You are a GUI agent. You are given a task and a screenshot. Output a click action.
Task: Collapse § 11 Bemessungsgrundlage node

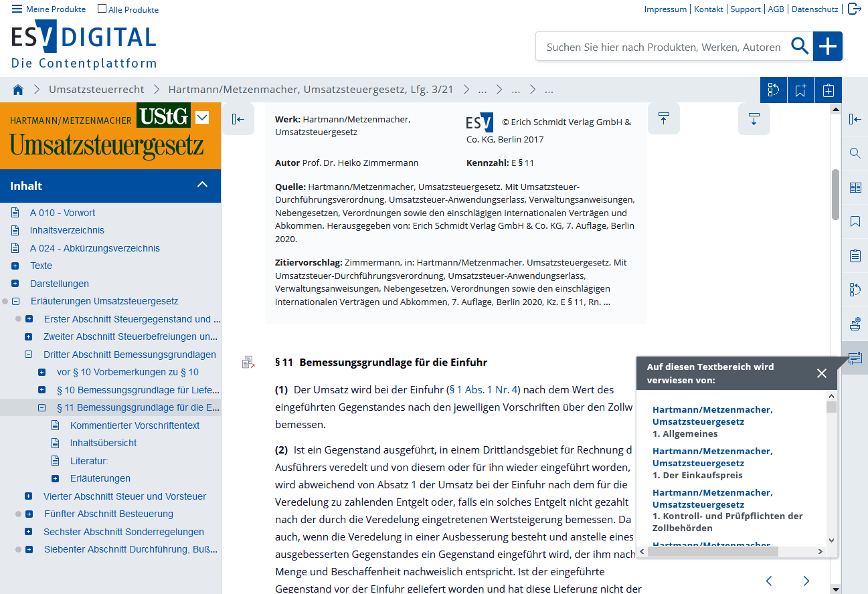click(x=41, y=407)
